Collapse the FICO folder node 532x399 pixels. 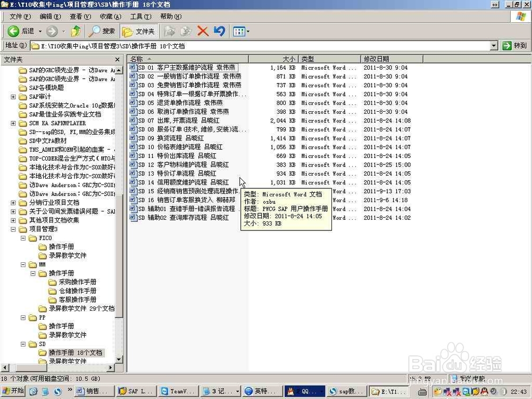(x=23, y=238)
